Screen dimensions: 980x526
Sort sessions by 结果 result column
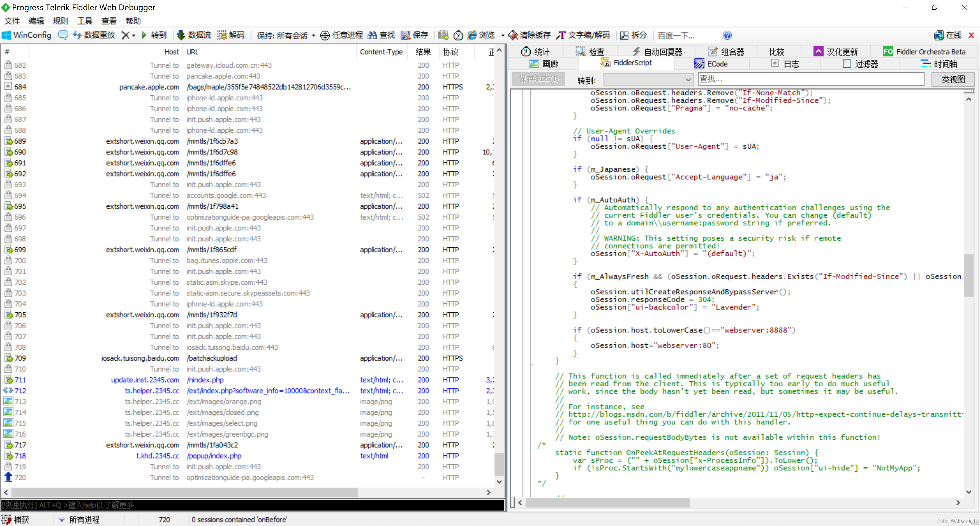pyautogui.click(x=423, y=52)
